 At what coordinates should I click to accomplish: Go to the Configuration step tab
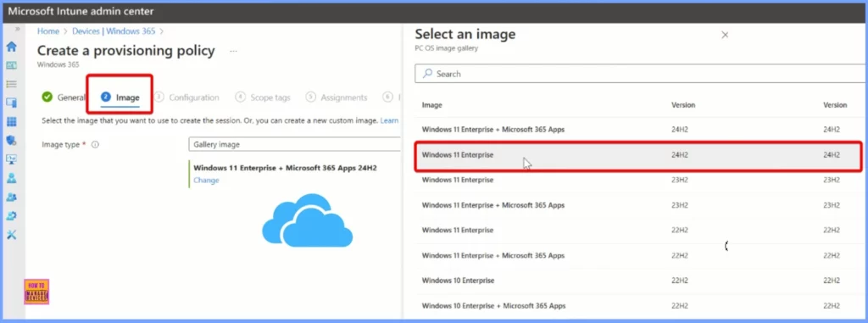tap(187, 97)
